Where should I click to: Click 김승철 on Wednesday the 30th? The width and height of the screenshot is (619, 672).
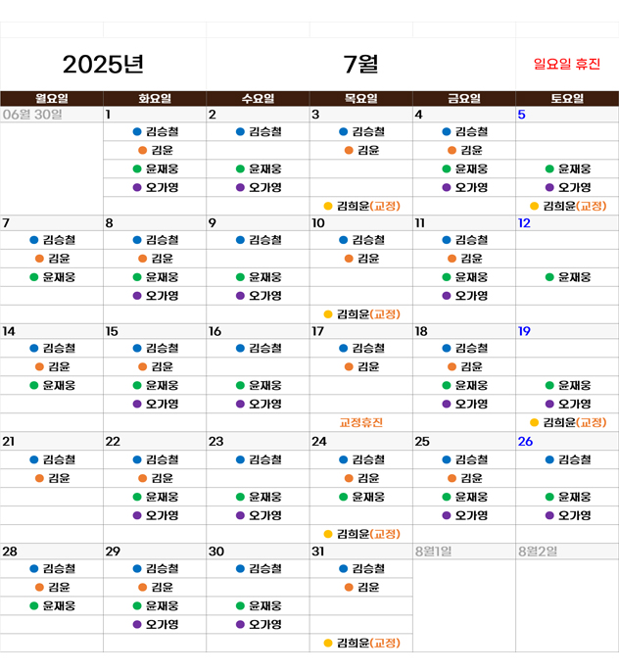pyautogui.click(x=259, y=569)
